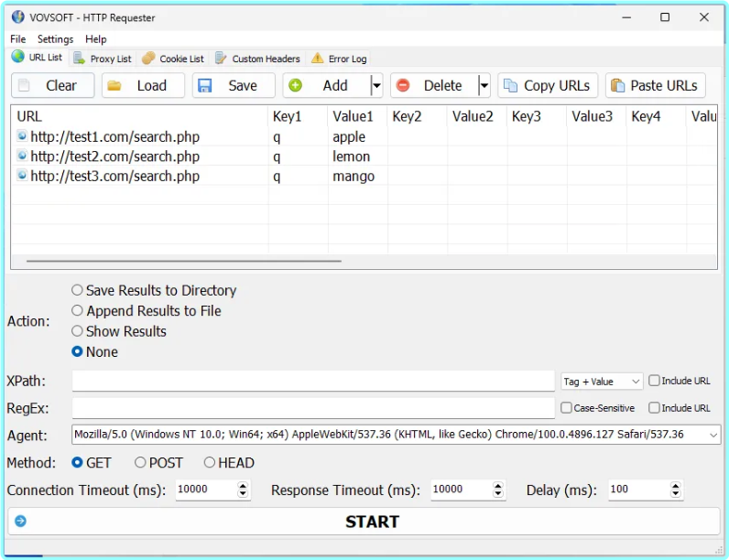Expand the Delete button dropdown arrow

click(484, 85)
